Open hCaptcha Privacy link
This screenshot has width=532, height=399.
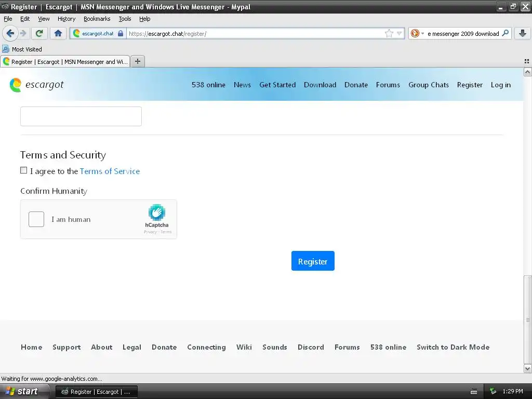[x=150, y=232]
